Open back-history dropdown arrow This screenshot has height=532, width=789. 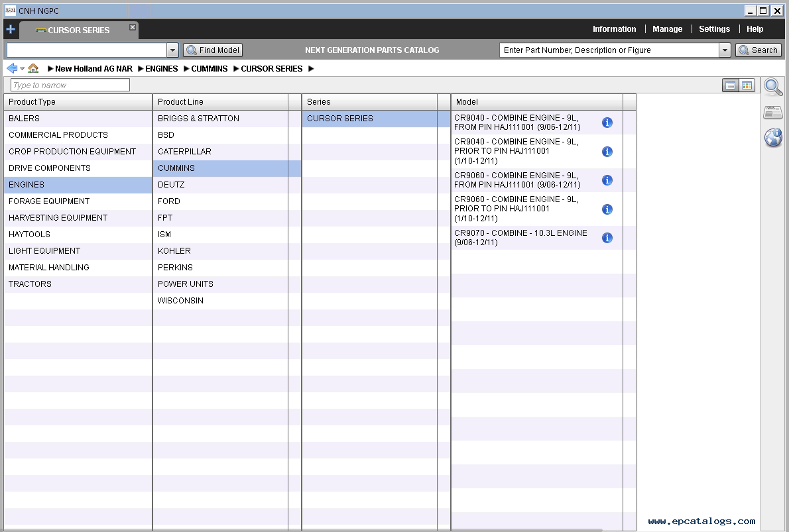point(22,69)
